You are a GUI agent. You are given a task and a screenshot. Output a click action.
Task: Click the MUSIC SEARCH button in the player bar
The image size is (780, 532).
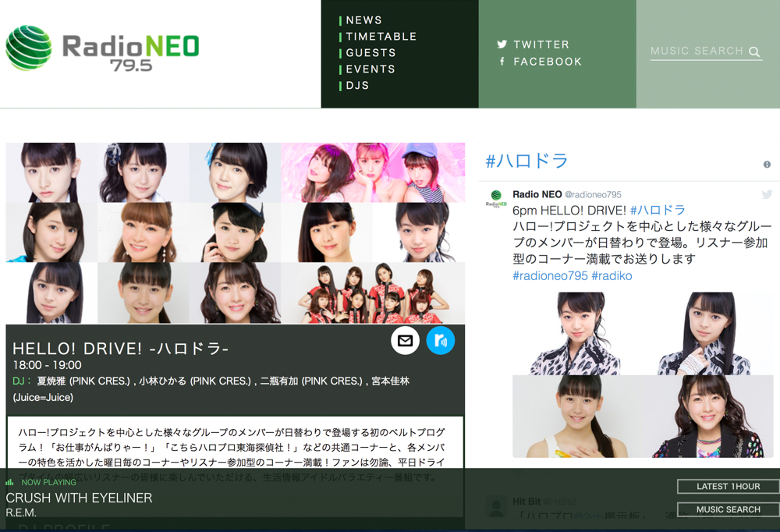(728, 509)
